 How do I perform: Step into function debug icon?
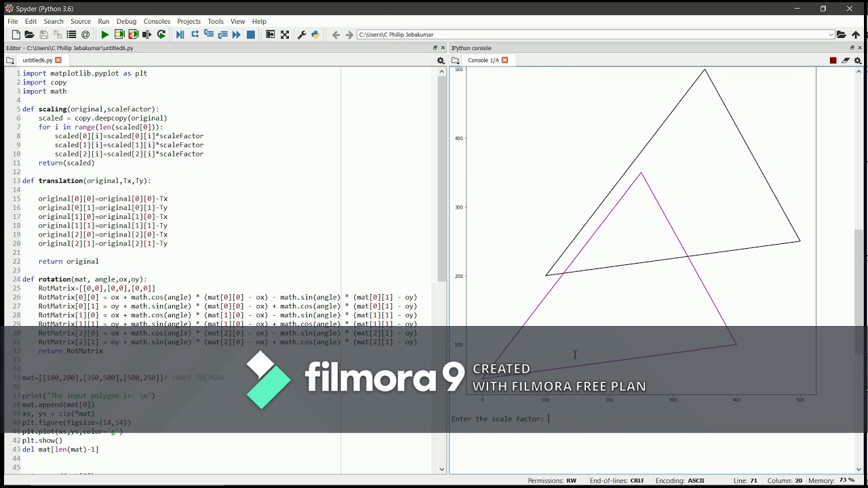tap(209, 35)
